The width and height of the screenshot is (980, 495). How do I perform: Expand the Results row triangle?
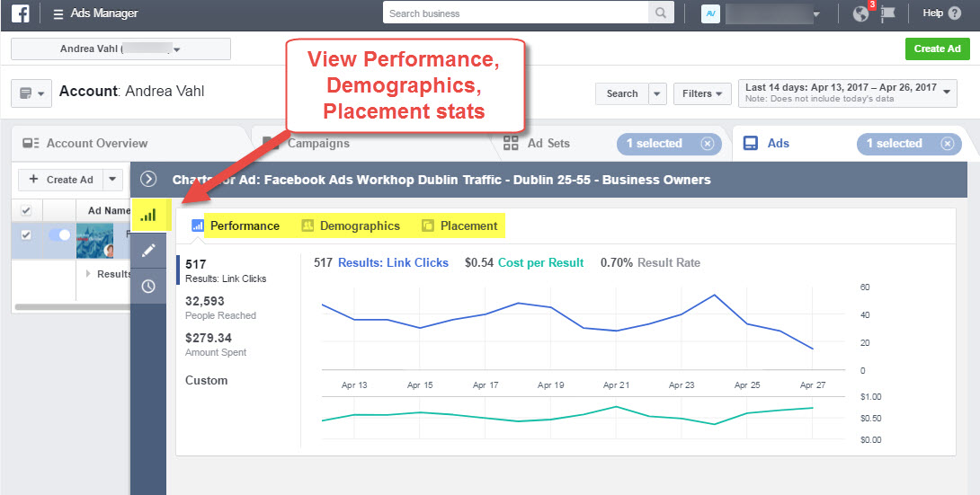tap(88, 273)
